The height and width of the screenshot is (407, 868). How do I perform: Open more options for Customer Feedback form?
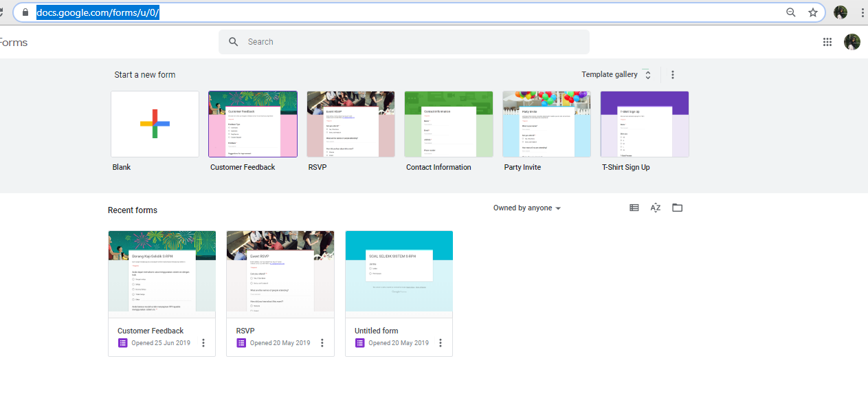(x=203, y=343)
